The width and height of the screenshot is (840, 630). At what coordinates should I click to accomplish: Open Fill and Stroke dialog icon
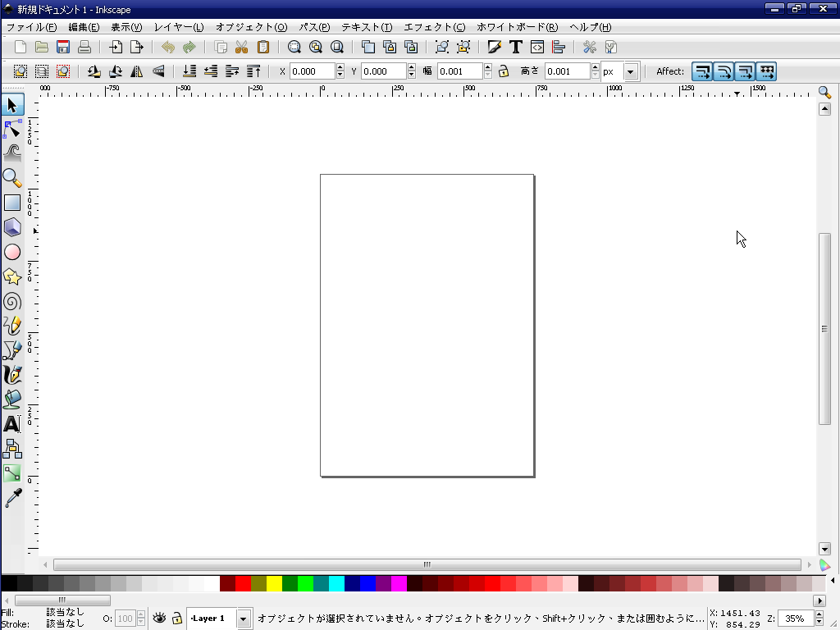pos(495,47)
